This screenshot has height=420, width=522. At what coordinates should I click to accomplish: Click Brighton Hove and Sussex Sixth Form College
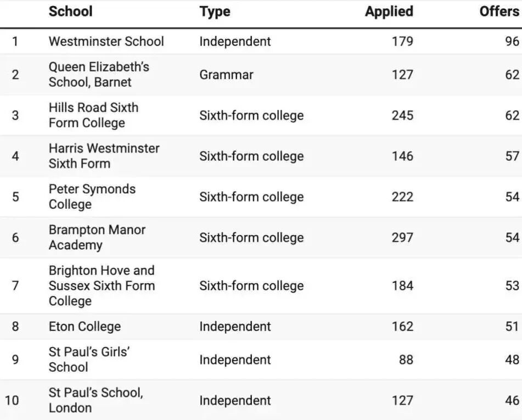click(102, 285)
